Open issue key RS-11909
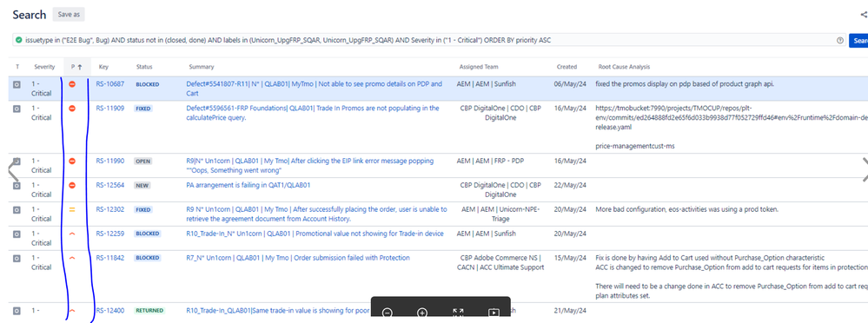Viewport: 868px width, 323px height. pos(110,109)
